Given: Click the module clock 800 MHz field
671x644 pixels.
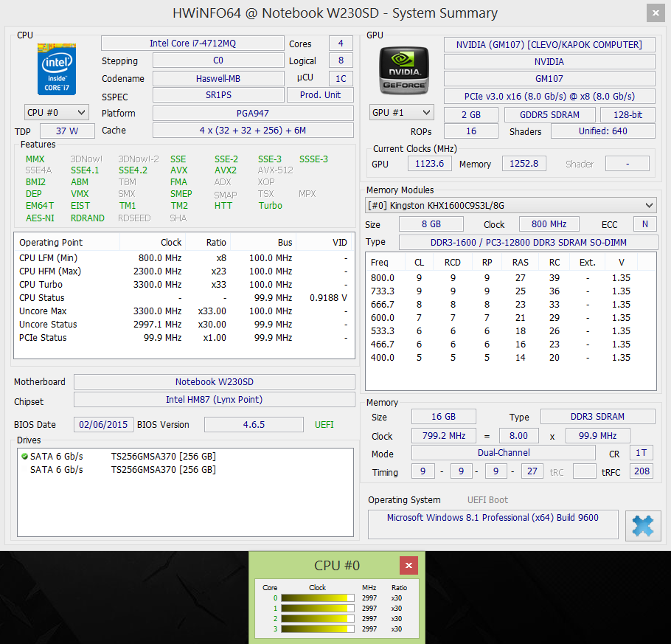Looking at the screenshot, I should click(549, 224).
